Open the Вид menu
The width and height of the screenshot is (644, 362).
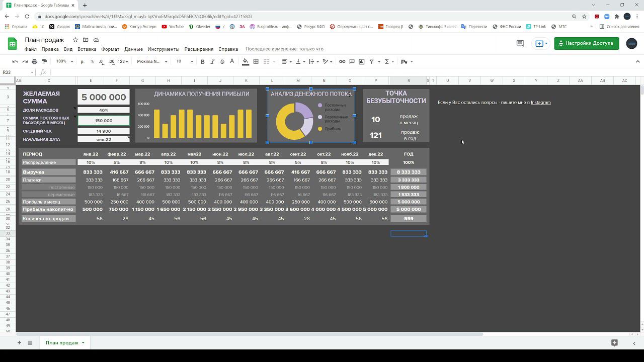[x=68, y=49]
